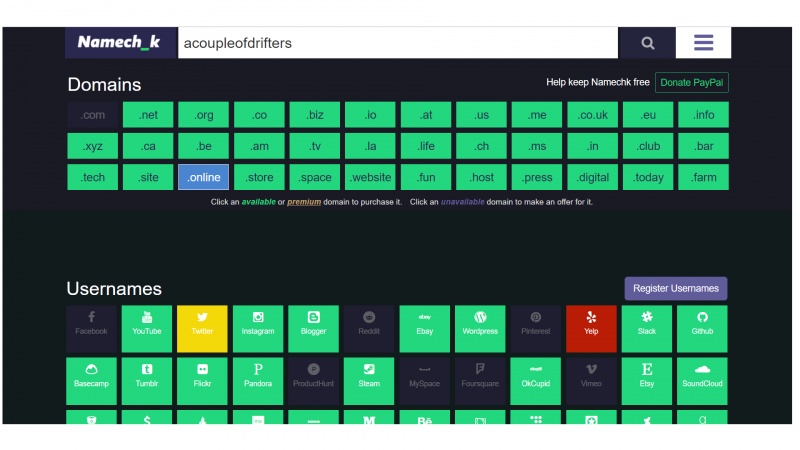Select the Ebay username tile
The image size is (800, 450).
pos(424,329)
